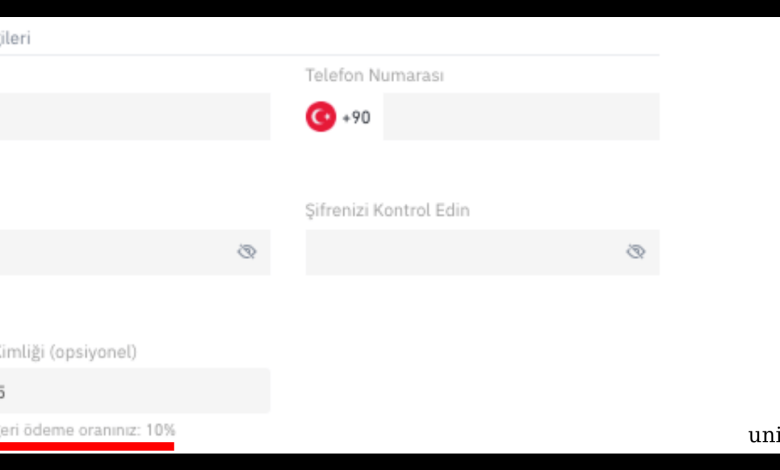This screenshot has width=780, height=470.
Task: Focus the top-left input field beside the phone number
Action: click(135, 116)
